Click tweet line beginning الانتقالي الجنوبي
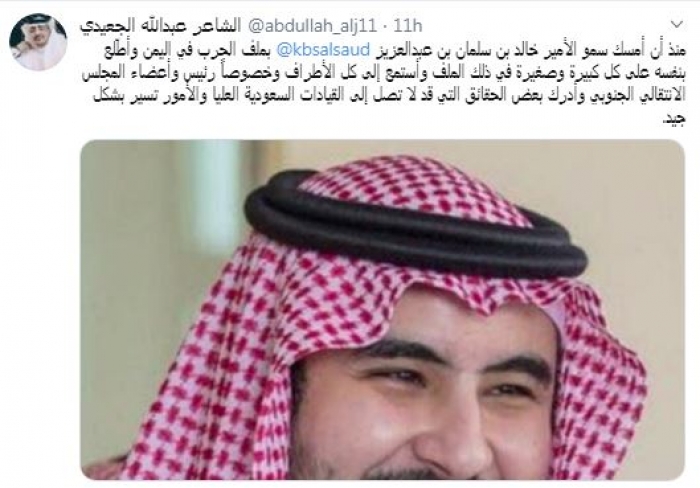The height and width of the screenshot is (488, 700). 389,97
